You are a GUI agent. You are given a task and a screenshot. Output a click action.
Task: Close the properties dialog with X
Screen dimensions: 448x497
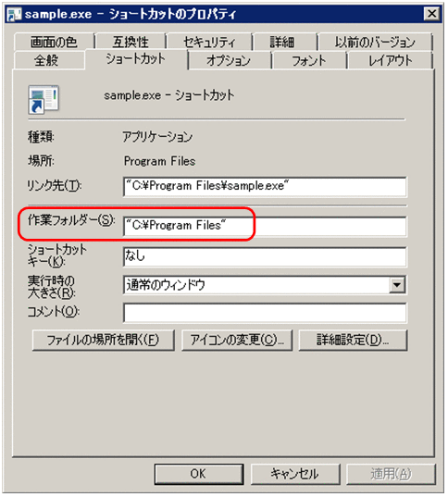tap(432, 14)
